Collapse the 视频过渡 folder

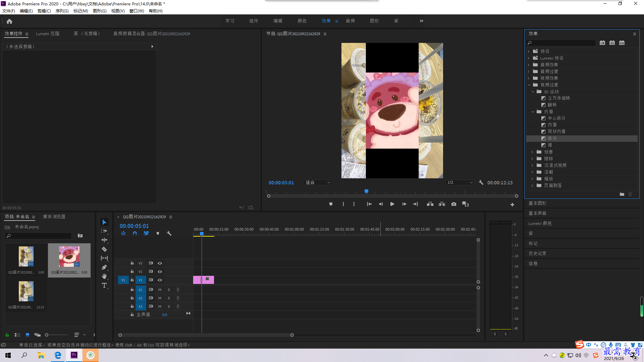pos(529,85)
